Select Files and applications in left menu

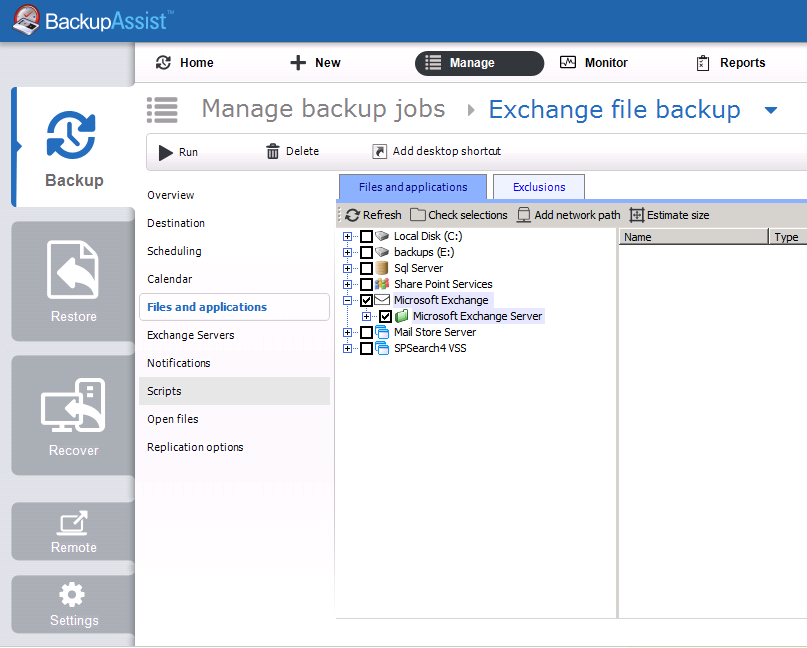234,307
